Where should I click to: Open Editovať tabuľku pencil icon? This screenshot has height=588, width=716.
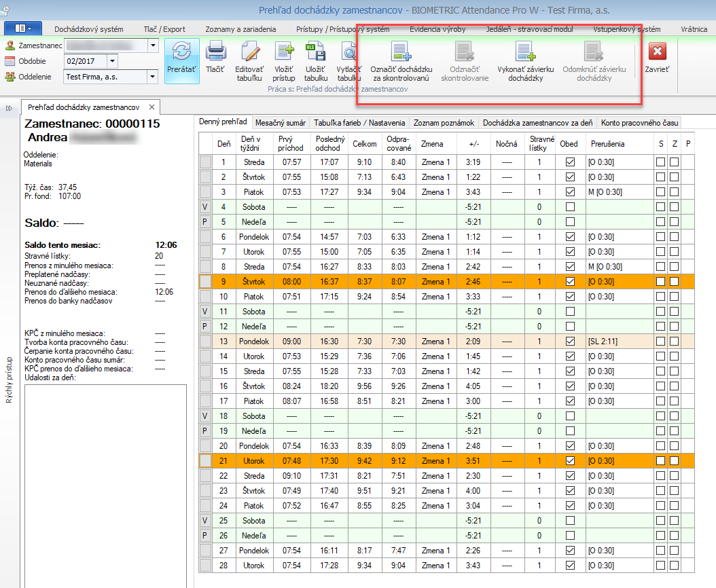(250, 51)
